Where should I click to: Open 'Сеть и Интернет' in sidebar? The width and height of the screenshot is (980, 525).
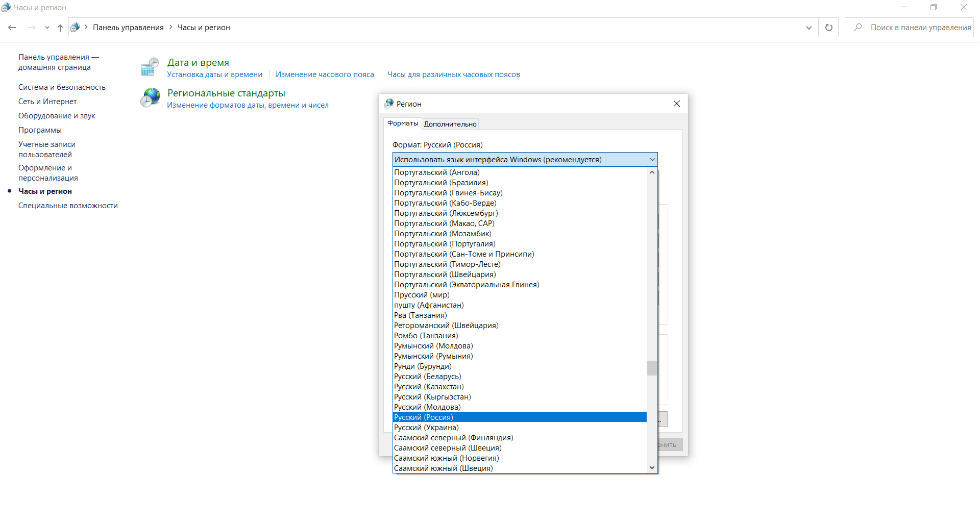pyautogui.click(x=47, y=102)
